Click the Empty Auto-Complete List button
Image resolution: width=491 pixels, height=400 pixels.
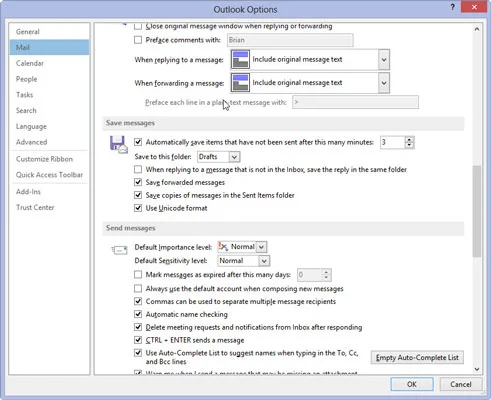417,358
